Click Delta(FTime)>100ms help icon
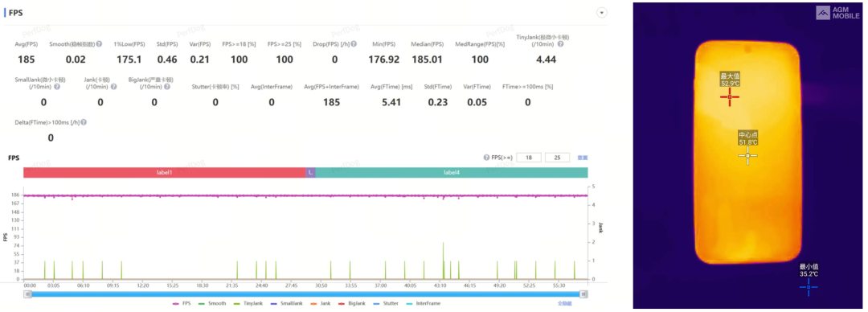This screenshot has width=868, height=312. click(84, 122)
